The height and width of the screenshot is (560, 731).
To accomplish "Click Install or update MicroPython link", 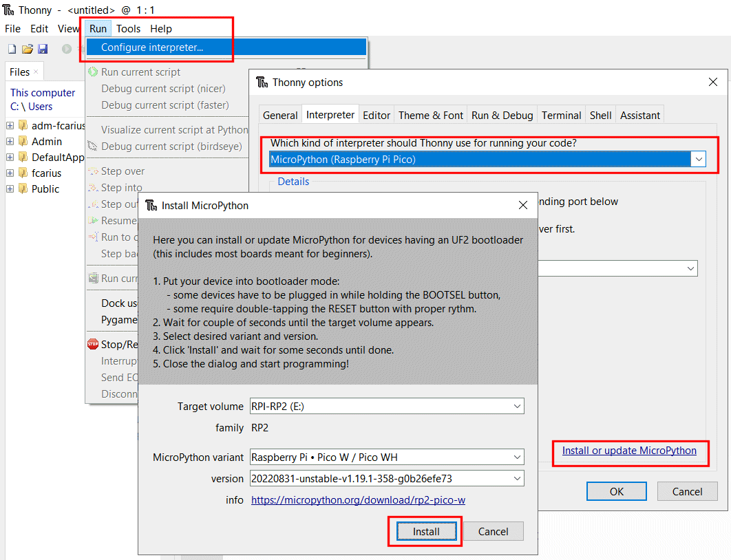I will (629, 451).
